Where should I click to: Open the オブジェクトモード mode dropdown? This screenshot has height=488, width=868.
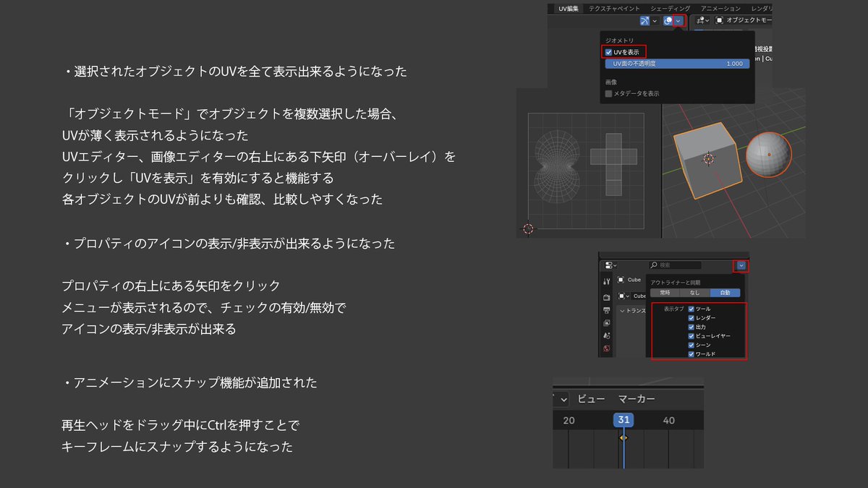click(744, 20)
